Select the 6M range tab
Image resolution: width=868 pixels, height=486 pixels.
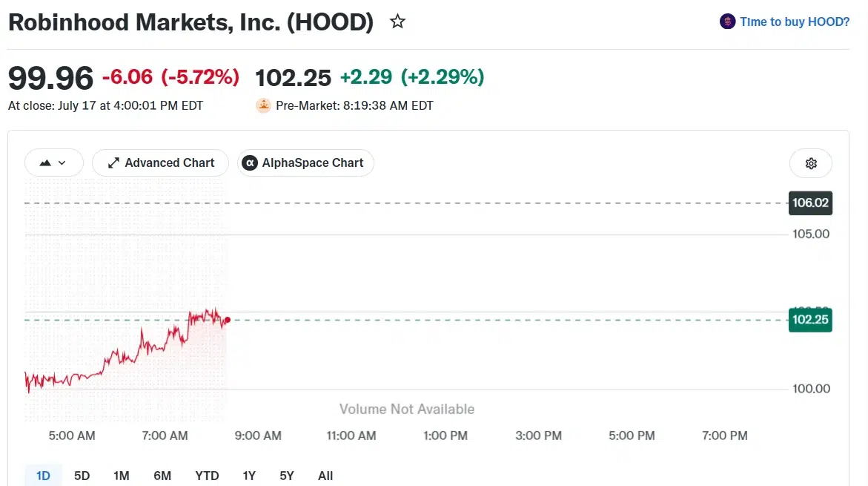click(x=162, y=476)
